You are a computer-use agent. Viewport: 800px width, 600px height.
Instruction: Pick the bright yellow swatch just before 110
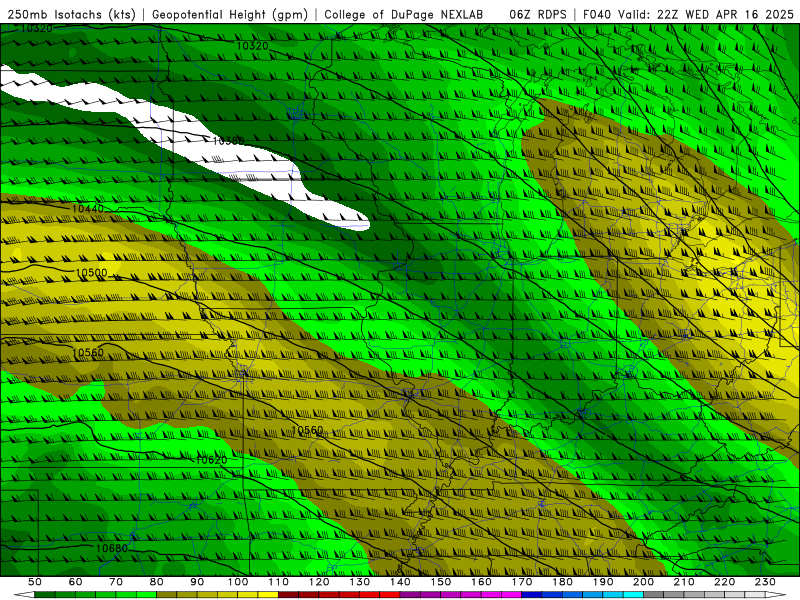[x=268, y=595]
